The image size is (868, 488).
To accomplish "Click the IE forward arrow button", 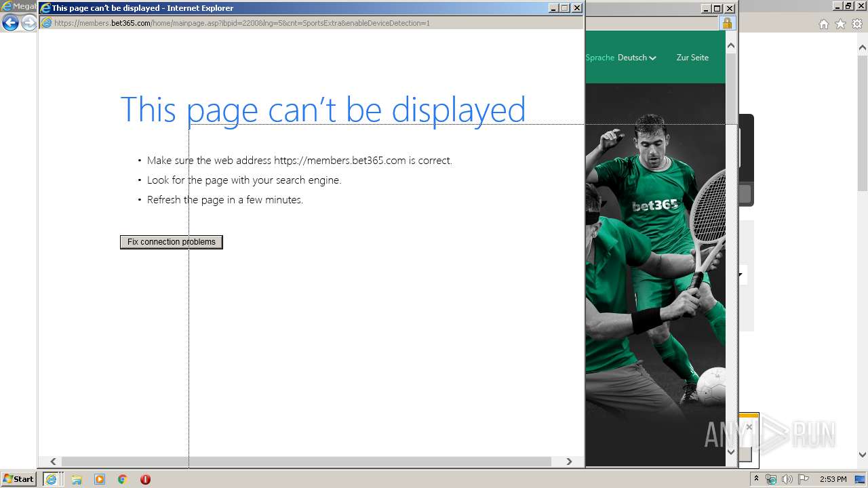I will pyautogui.click(x=29, y=23).
